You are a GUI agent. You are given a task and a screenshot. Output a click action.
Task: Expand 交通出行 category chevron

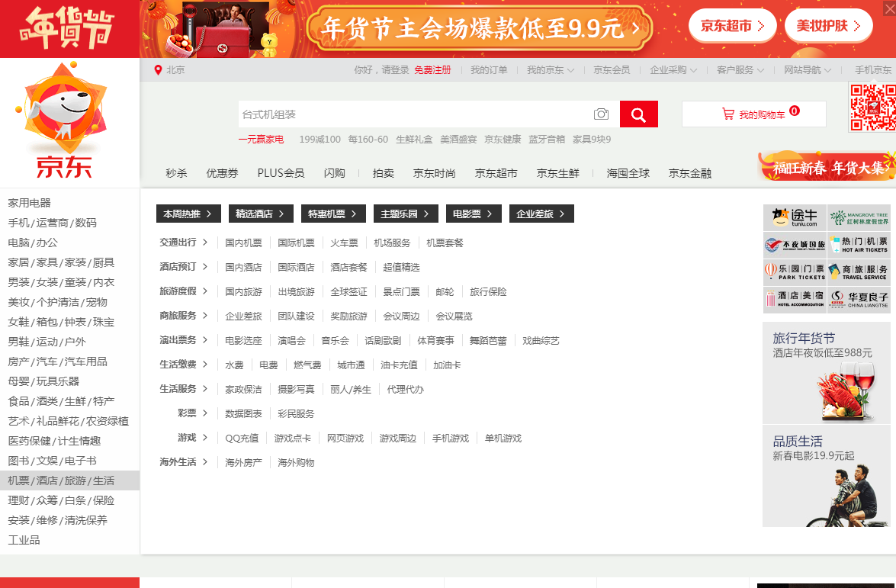pyautogui.click(x=205, y=243)
